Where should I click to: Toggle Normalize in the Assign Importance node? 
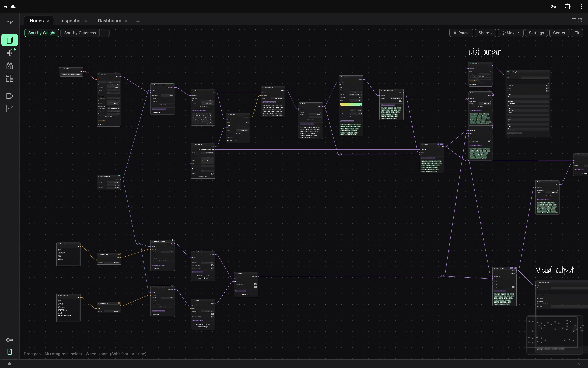pos(400,101)
